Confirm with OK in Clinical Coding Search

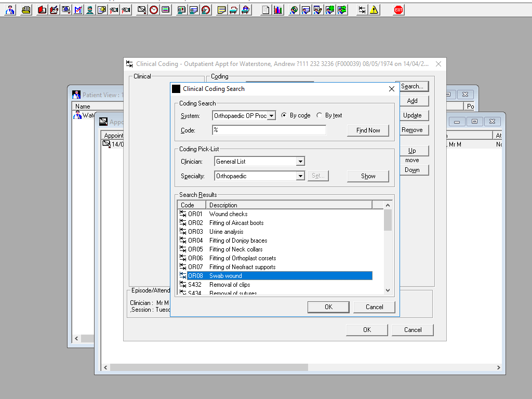pos(328,307)
